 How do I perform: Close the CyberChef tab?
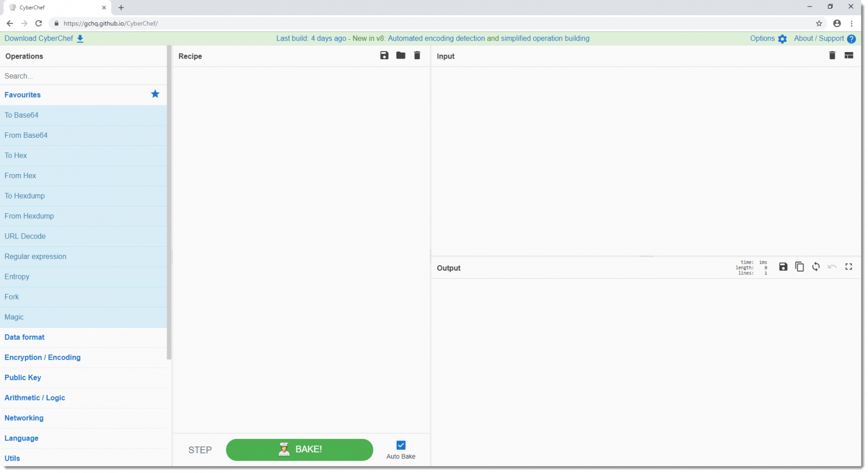(x=104, y=8)
